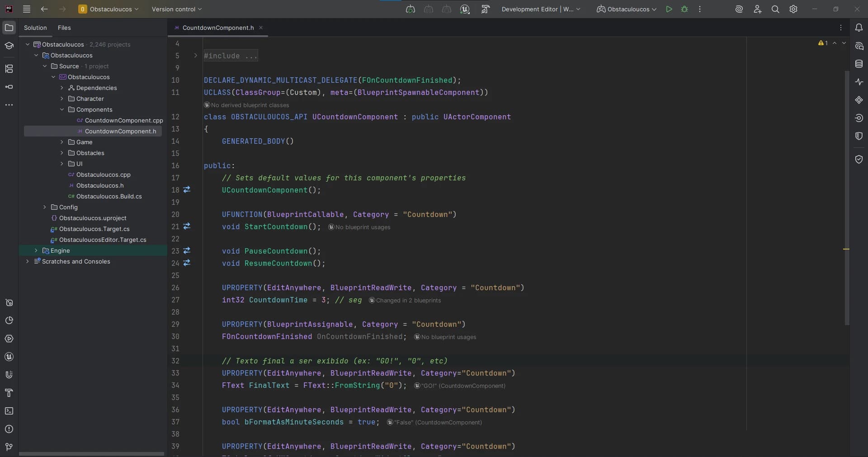Open the Development Editor configuration dropdown
868x457 pixels.
pyautogui.click(x=540, y=9)
